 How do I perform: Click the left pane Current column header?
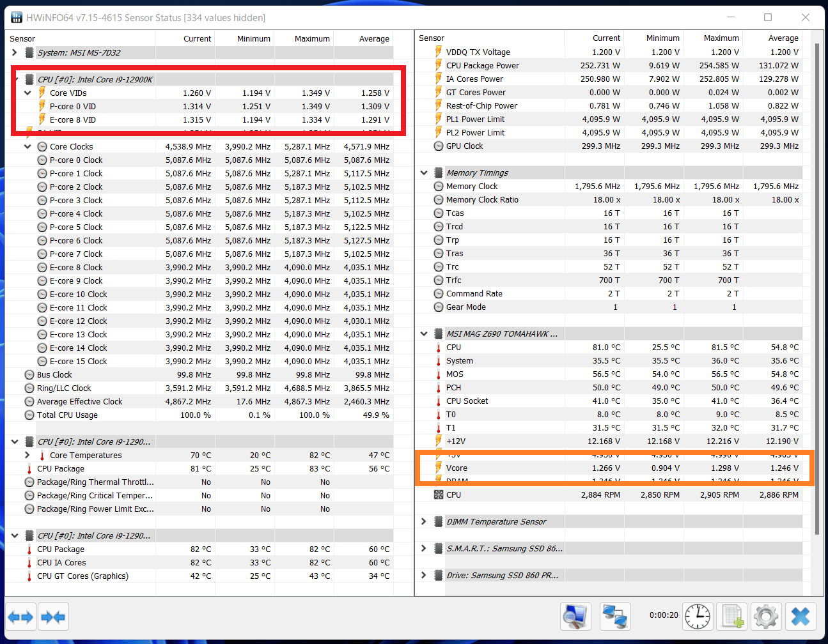[185, 38]
